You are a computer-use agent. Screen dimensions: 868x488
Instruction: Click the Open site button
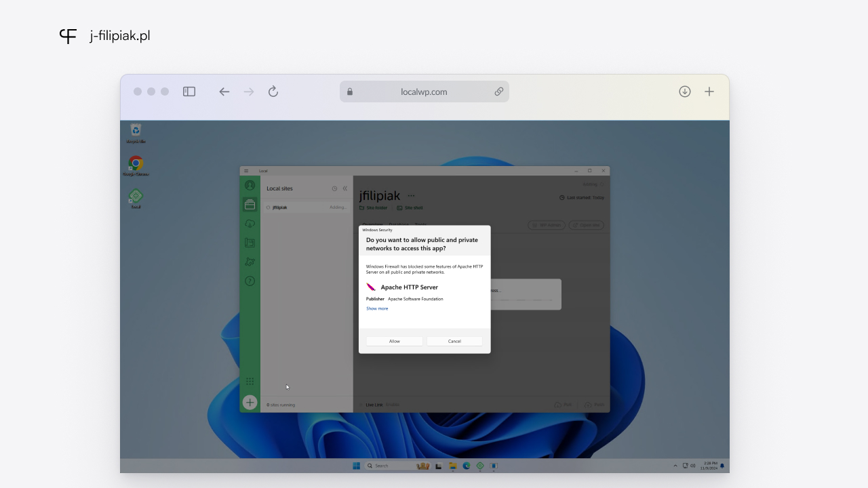(x=586, y=225)
